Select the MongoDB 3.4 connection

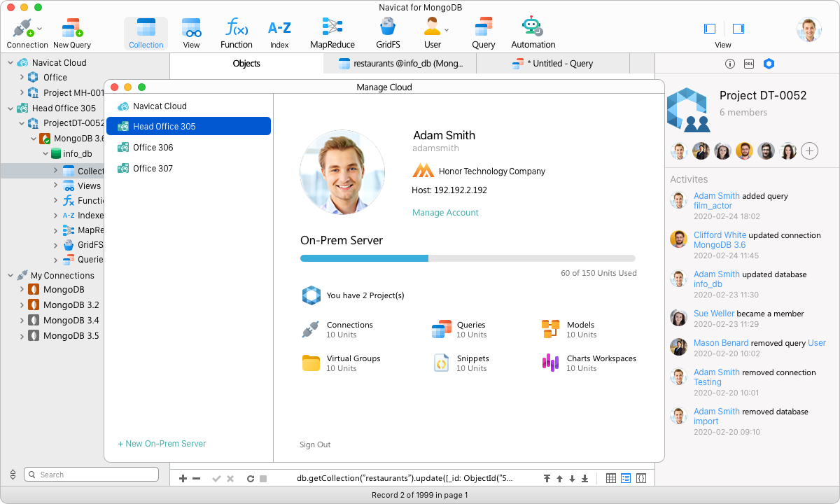tap(63, 320)
